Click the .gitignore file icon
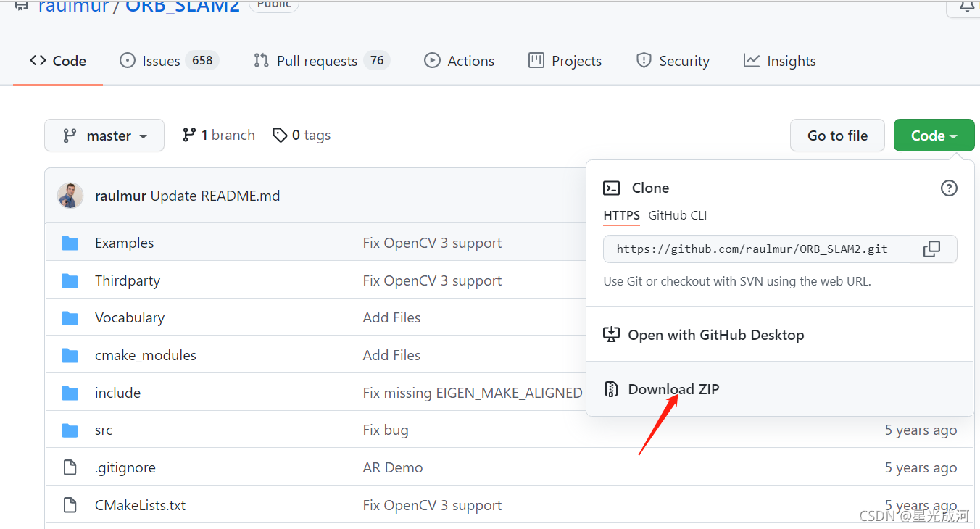The width and height of the screenshot is (980, 529). tap(70, 467)
